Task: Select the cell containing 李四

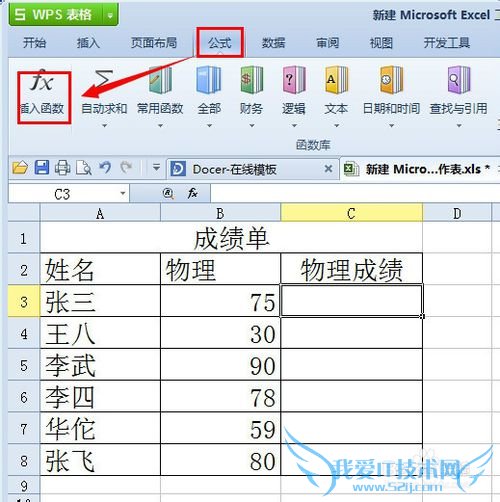Action: [x=100, y=397]
